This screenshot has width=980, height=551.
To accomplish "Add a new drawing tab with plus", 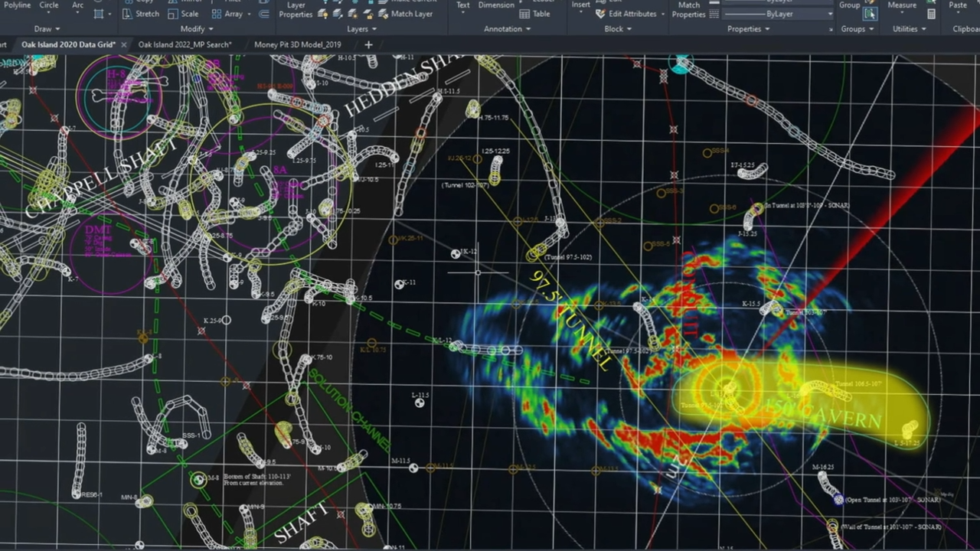I will (x=368, y=44).
